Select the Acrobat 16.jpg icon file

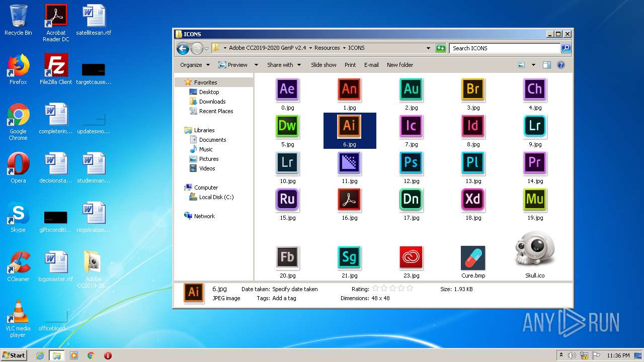point(349,199)
